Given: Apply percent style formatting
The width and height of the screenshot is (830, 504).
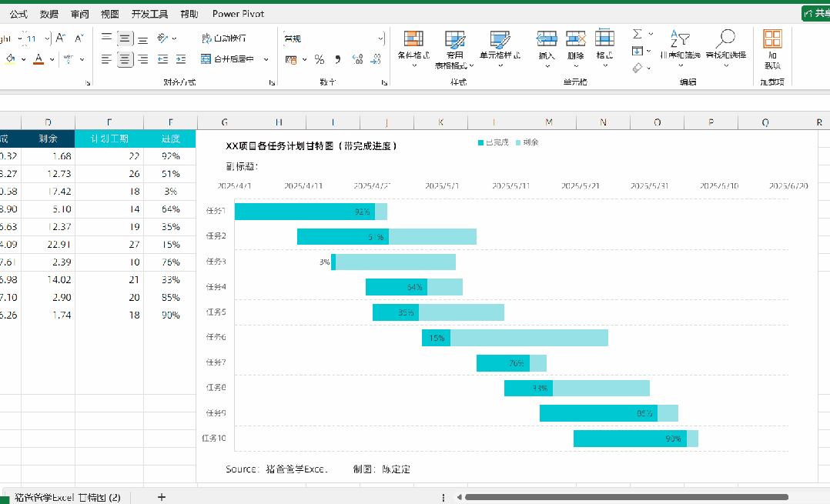Looking at the screenshot, I should click(x=320, y=59).
